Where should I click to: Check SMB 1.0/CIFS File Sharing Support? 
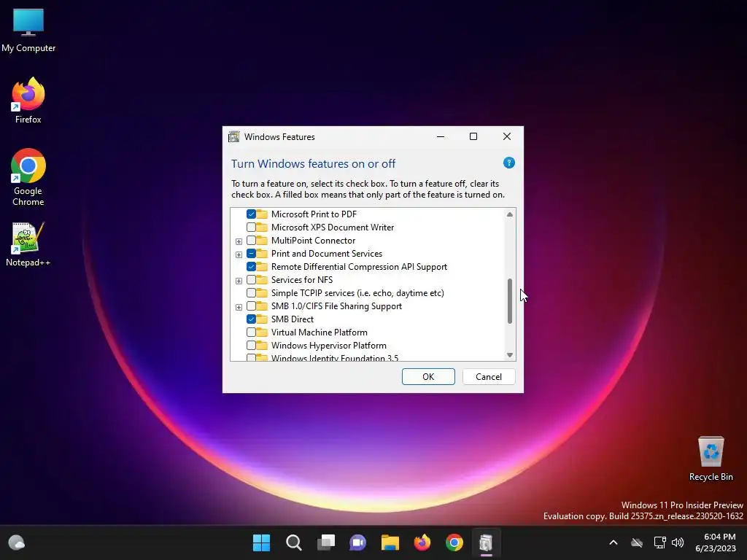[251, 306]
